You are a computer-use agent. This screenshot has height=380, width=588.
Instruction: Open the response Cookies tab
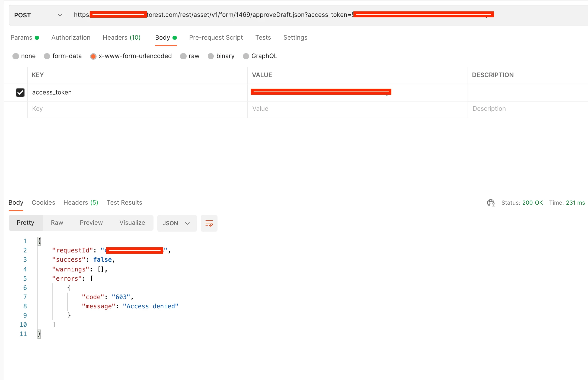click(43, 202)
